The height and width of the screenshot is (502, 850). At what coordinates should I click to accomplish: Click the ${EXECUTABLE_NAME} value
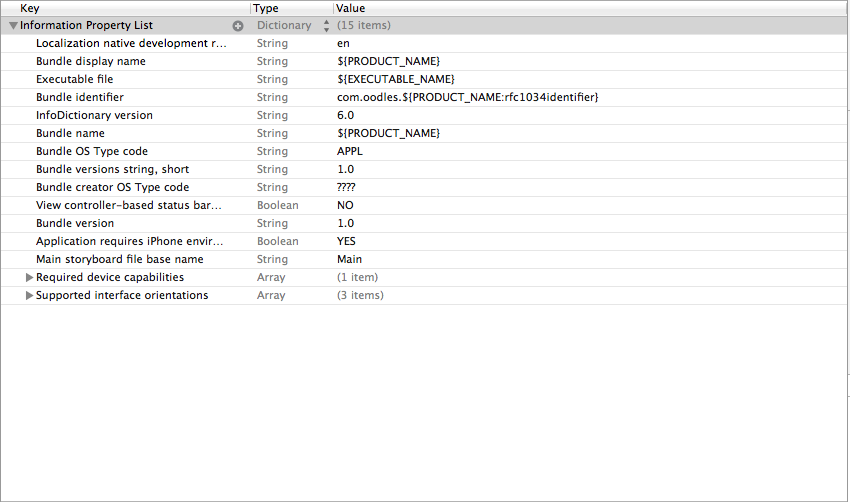click(396, 79)
